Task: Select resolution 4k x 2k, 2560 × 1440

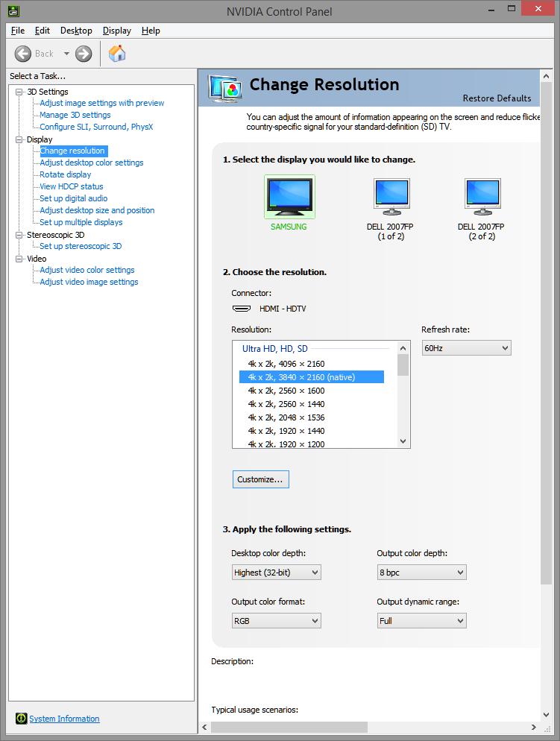Action: tap(286, 404)
